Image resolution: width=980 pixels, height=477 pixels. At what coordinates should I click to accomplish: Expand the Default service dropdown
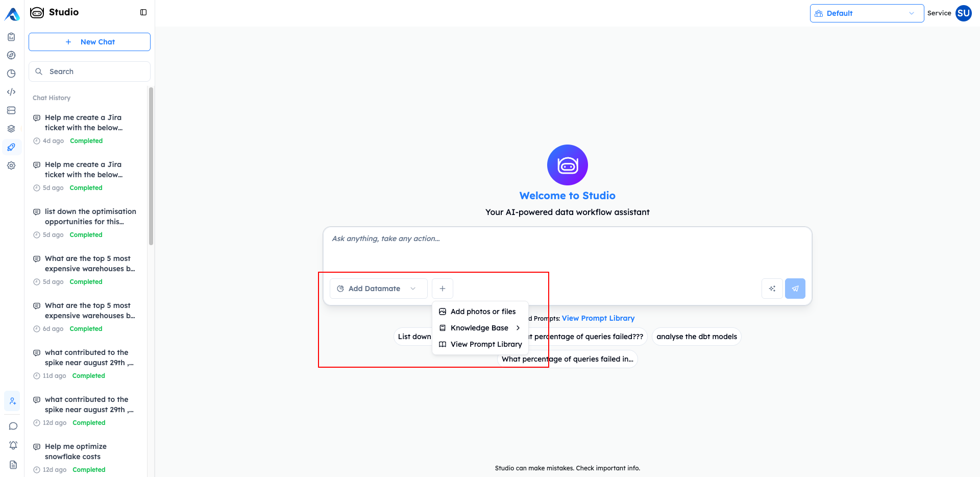[x=866, y=13]
